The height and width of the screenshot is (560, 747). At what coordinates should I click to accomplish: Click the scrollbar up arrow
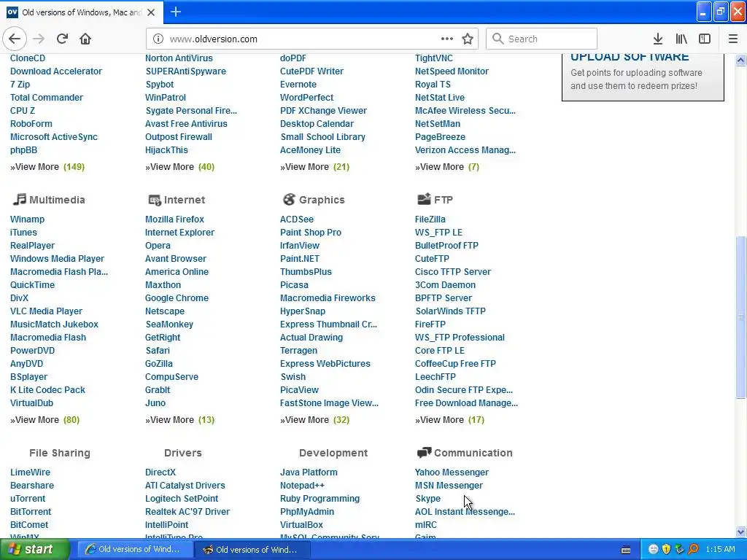click(741, 60)
